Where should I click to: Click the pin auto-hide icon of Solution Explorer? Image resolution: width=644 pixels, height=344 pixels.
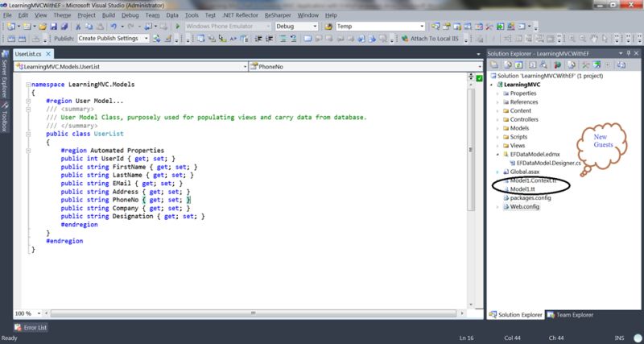pos(629,53)
